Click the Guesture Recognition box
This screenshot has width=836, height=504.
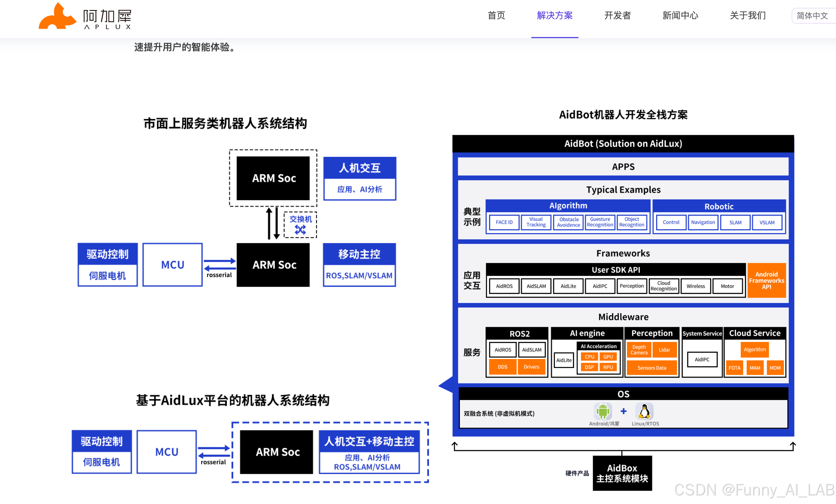pyautogui.click(x=600, y=222)
